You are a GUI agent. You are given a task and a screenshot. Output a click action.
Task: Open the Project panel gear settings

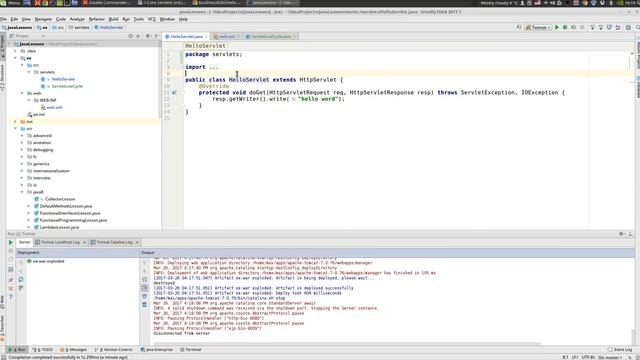tap(148, 36)
